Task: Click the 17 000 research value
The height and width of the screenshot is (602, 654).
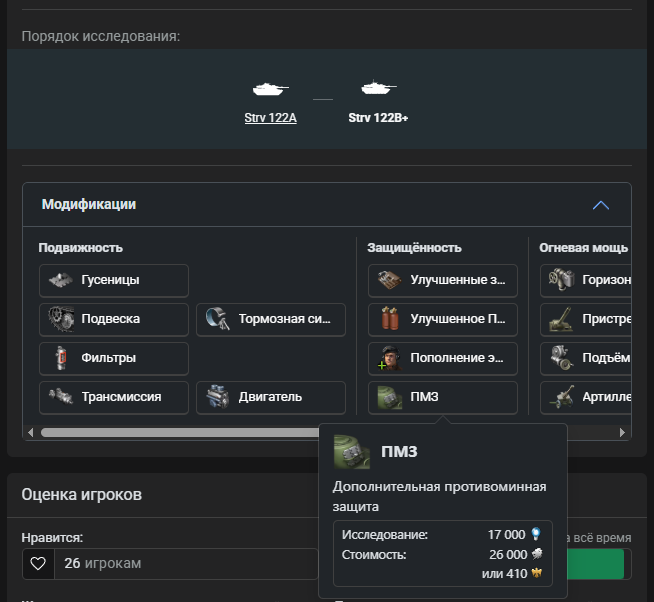Action: tap(506, 534)
